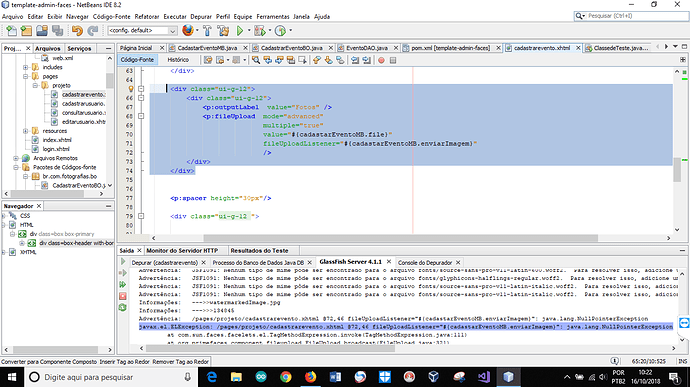Clean and build the project
Image resolution: width=690 pixels, height=387 pixels.
pyautogui.click(x=223, y=30)
